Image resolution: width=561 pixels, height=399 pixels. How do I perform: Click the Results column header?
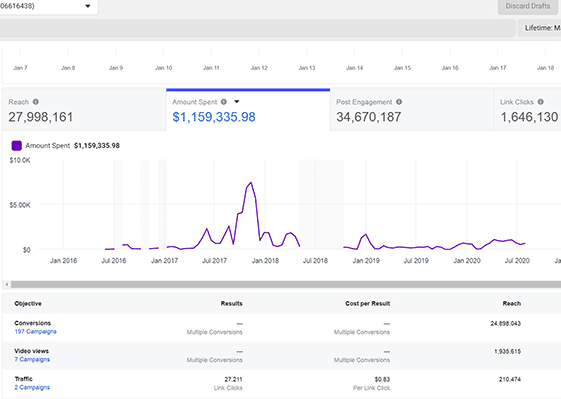click(231, 304)
